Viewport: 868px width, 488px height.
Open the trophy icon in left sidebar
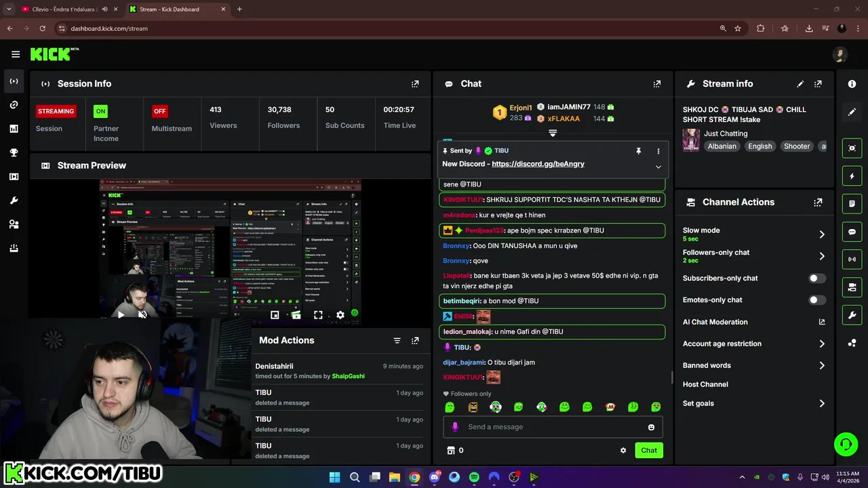click(14, 153)
